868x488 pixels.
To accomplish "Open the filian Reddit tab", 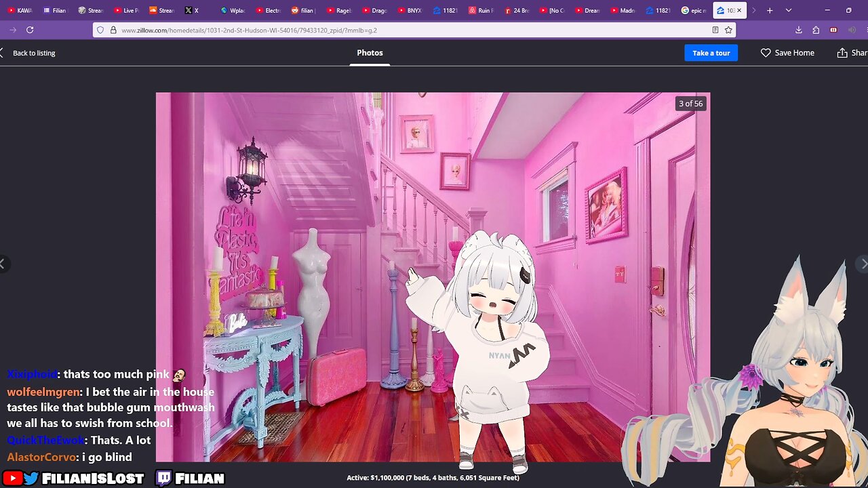I will pyautogui.click(x=303, y=10).
